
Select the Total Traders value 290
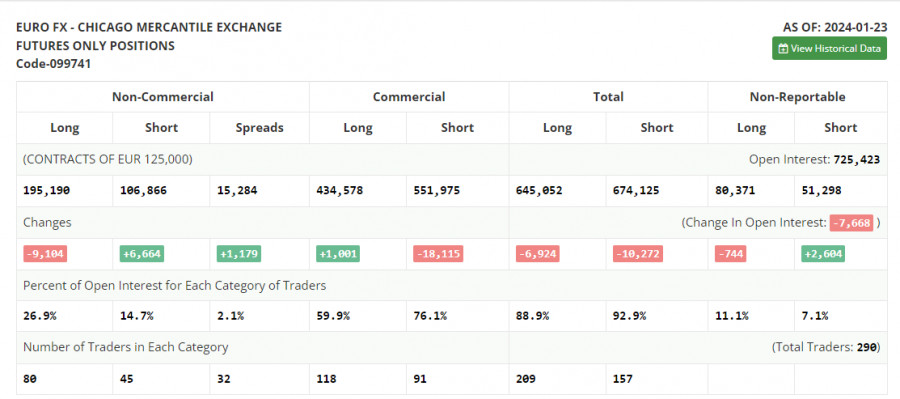(x=866, y=347)
